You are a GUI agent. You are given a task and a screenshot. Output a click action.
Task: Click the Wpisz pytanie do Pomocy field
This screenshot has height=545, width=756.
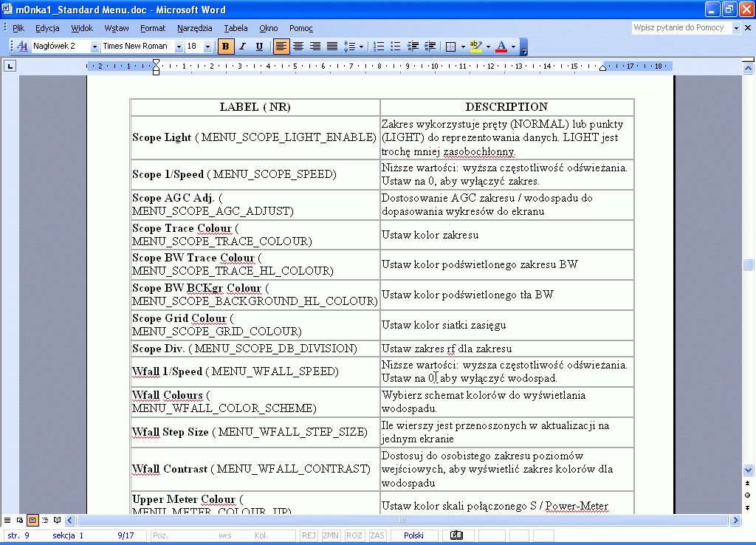681,27
